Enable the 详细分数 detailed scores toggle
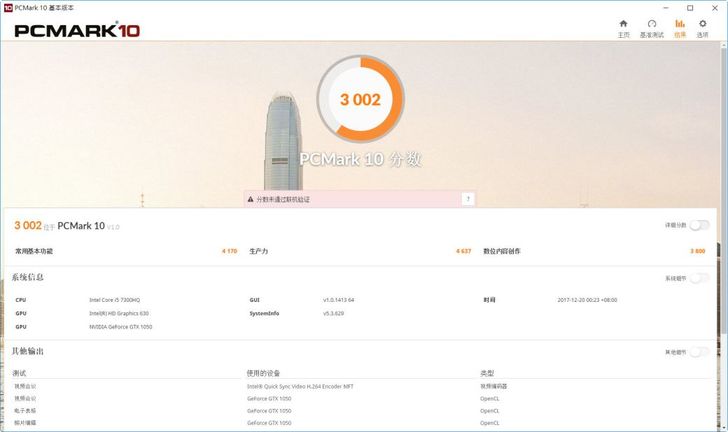The height and width of the screenshot is (432, 728). [x=700, y=225]
